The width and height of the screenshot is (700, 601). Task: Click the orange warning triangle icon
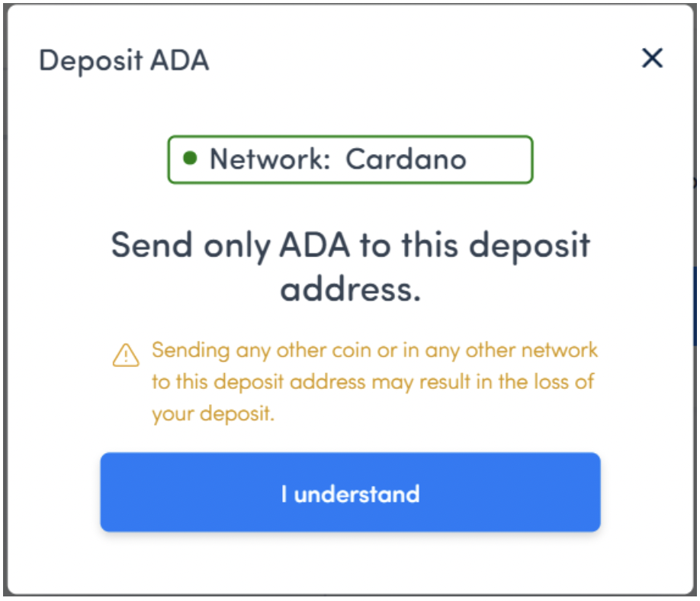point(126,355)
